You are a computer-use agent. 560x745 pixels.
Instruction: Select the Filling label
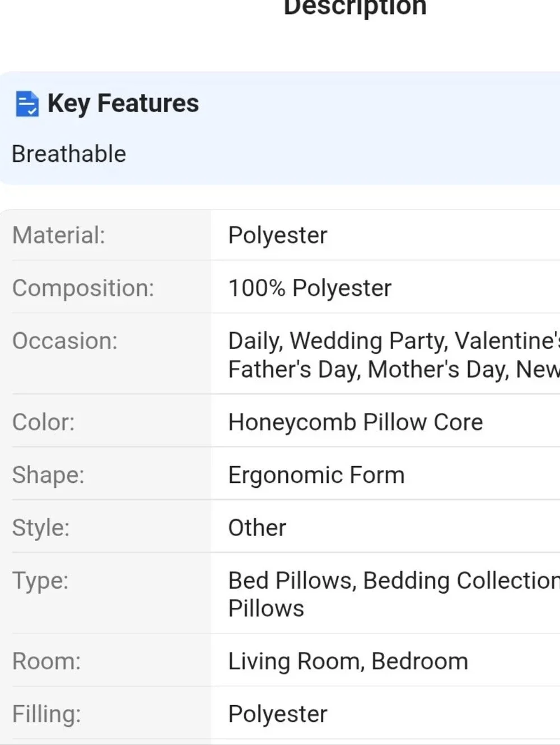[46, 714]
